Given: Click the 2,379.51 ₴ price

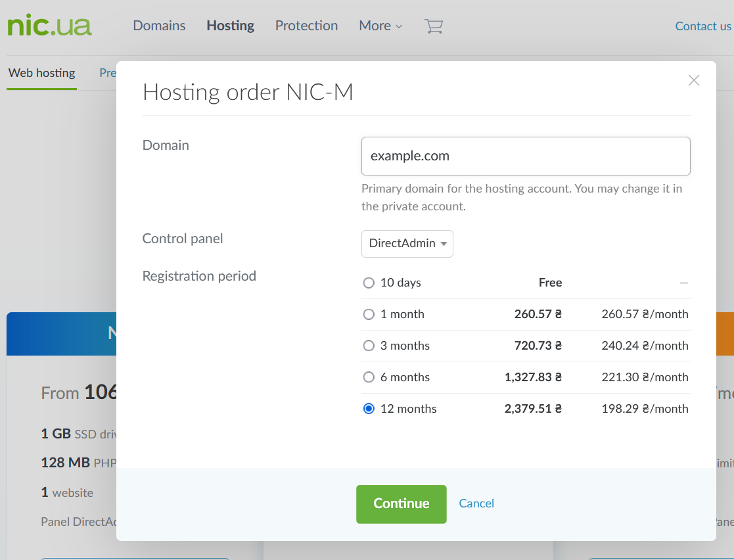Looking at the screenshot, I should [x=533, y=409].
